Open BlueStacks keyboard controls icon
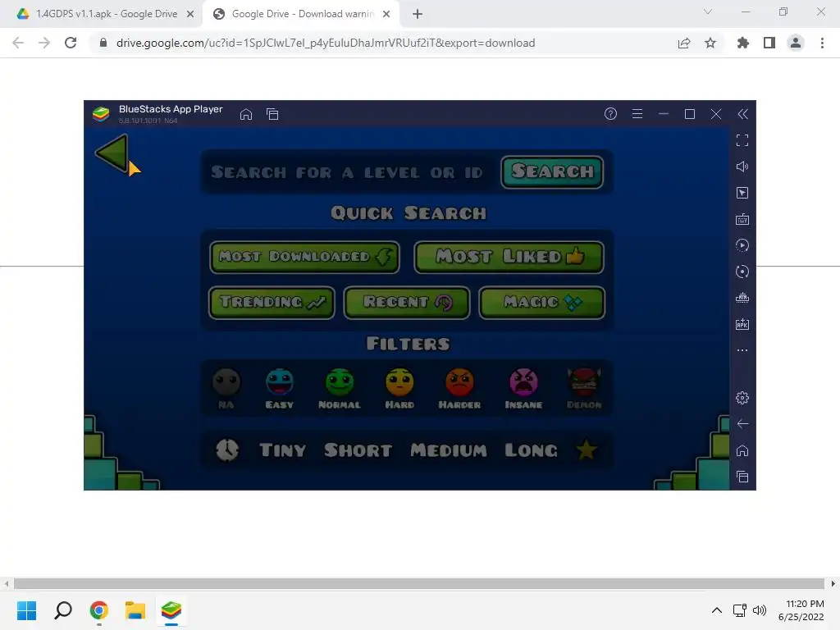The image size is (840, 630). (x=742, y=219)
